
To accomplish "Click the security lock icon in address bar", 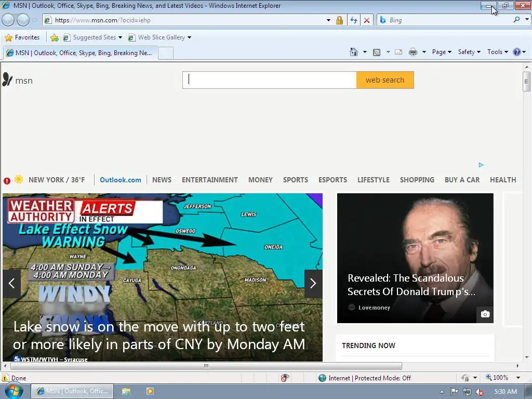I will (339, 20).
